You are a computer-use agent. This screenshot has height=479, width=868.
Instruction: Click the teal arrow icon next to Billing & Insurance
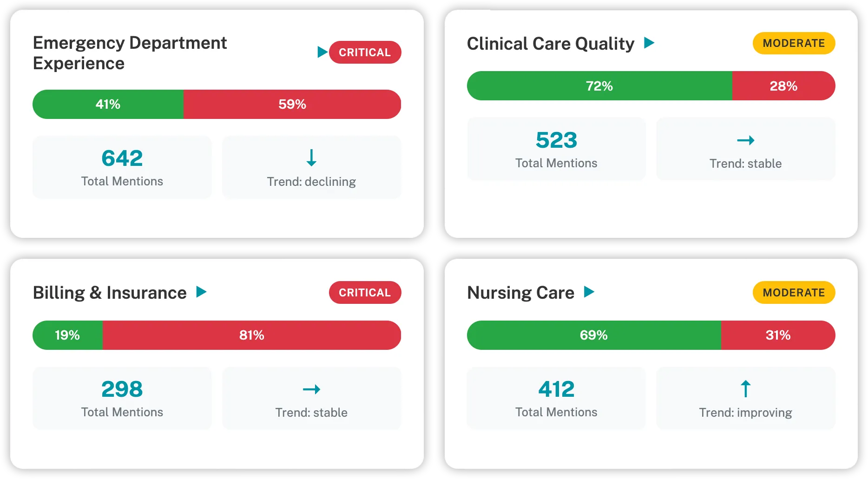click(201, 292)
